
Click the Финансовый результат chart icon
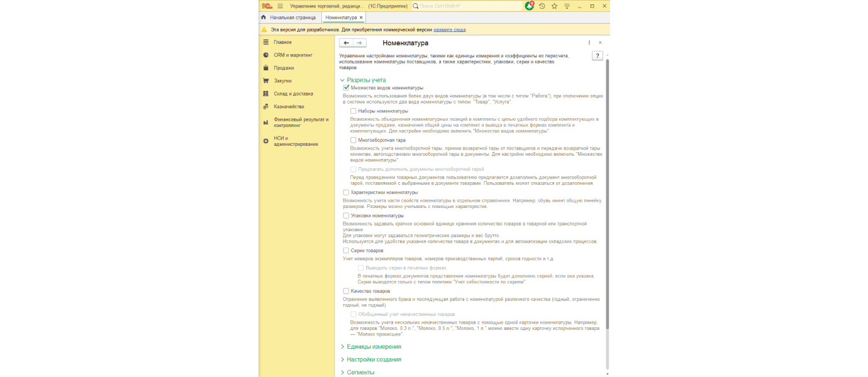[x=266, y=123]
